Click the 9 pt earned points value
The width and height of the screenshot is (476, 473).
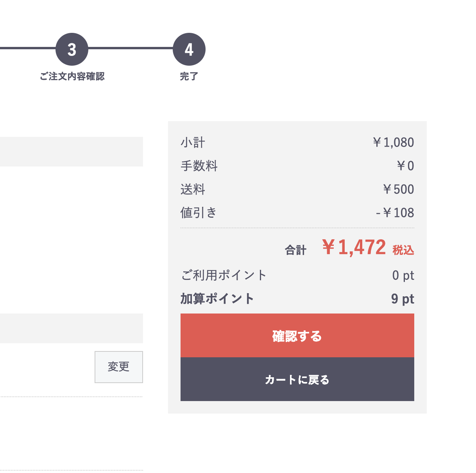[x=403, y=299]
